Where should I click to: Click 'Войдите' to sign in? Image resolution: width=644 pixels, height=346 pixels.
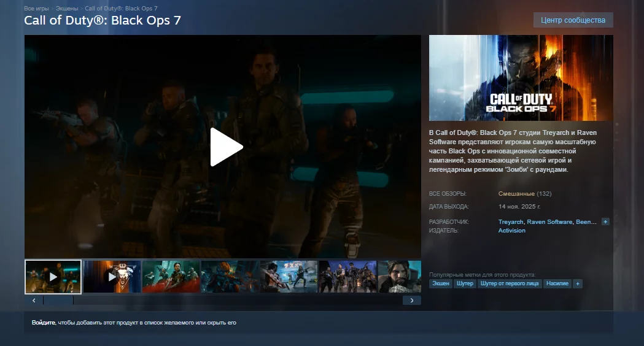[x=44, y=323]
